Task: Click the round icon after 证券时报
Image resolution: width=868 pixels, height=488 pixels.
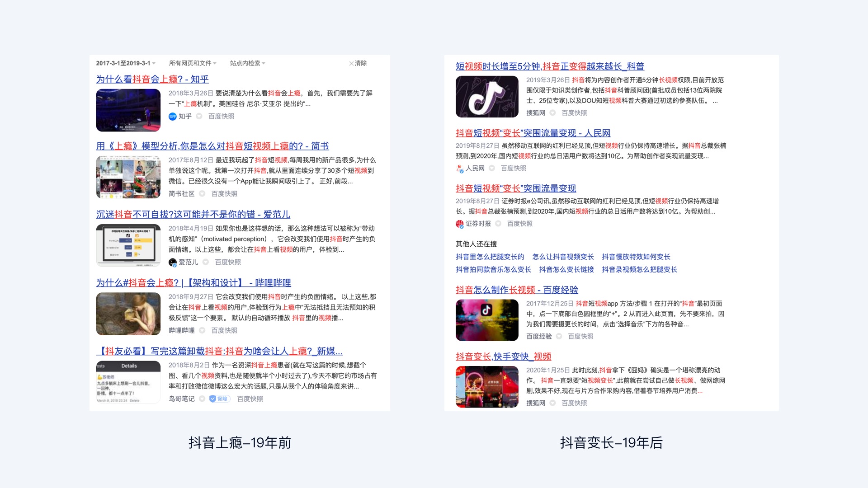Action: [498, 224]
